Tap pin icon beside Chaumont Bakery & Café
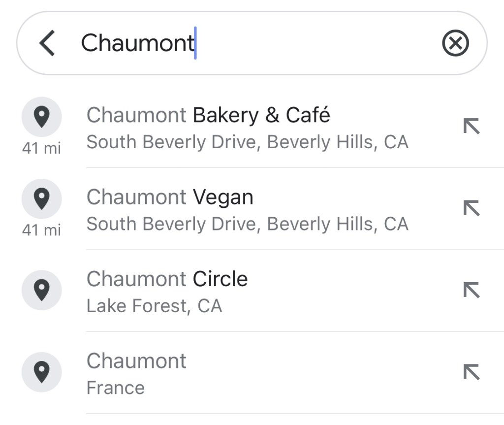504x425 pixels. pos(42,117)
